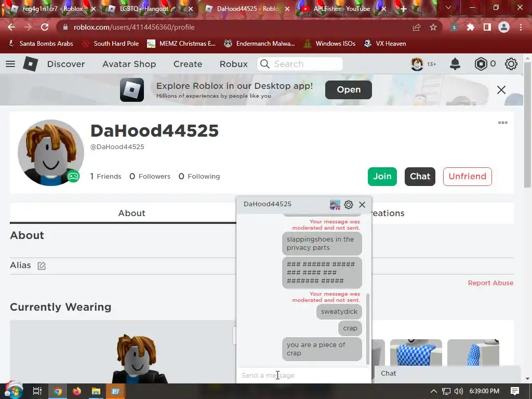Open the Create page
Image resolution: width=532 pixels, height=399 pixels.
[x=188, y=64]
